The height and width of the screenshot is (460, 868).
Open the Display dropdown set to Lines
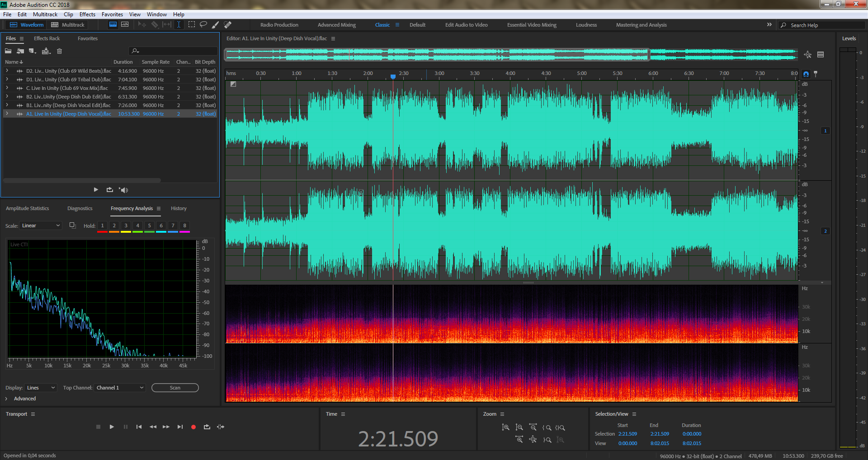[41, 388]
